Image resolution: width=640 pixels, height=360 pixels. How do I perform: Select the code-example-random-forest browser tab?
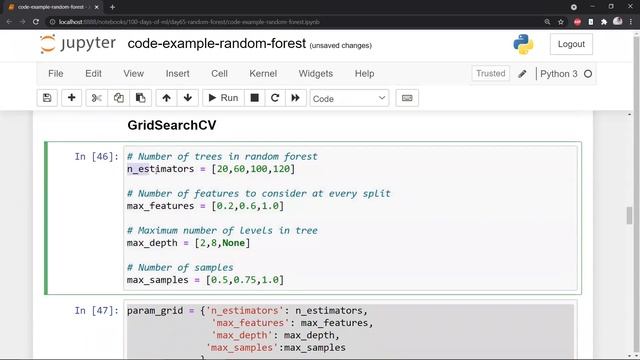53,7
